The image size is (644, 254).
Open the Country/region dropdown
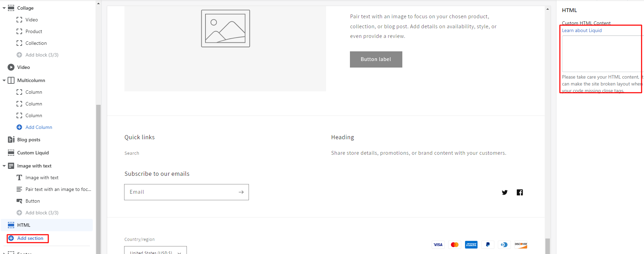(155, 251)
